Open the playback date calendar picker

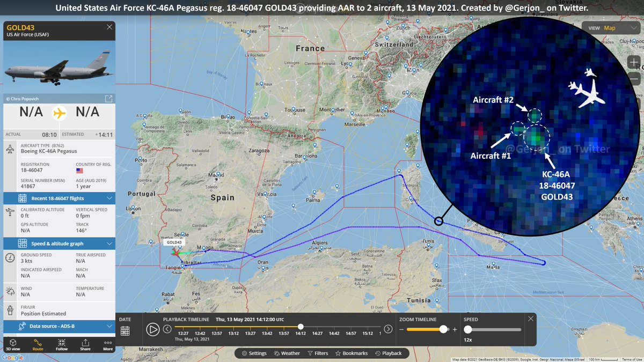125,331
